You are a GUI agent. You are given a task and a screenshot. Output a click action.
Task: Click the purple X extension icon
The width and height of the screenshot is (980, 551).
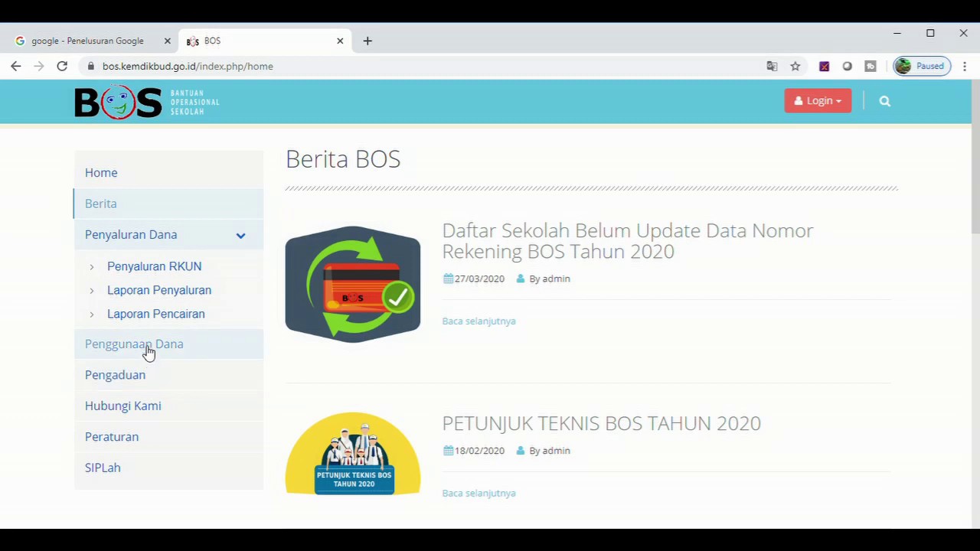coord(824,67)
